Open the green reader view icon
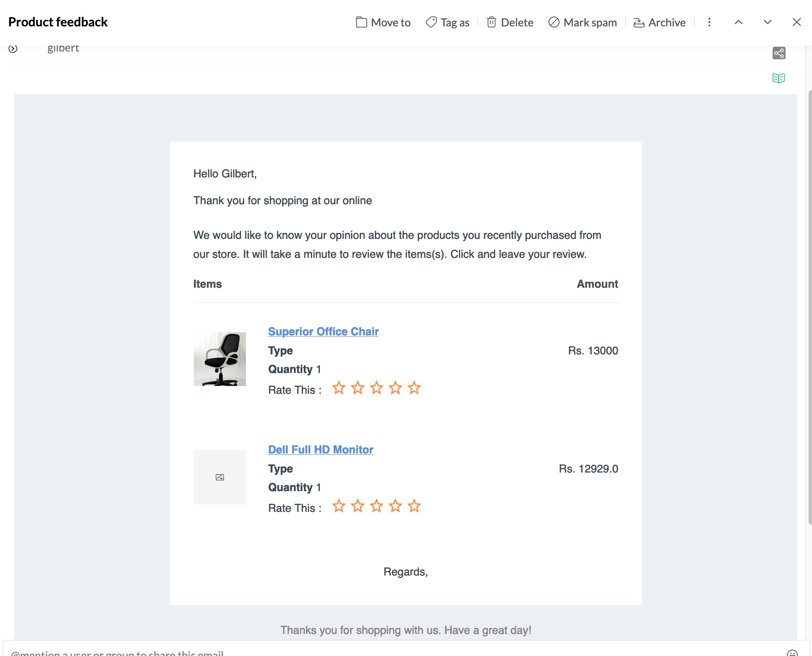812x656 pixels. tap(779, 78)
